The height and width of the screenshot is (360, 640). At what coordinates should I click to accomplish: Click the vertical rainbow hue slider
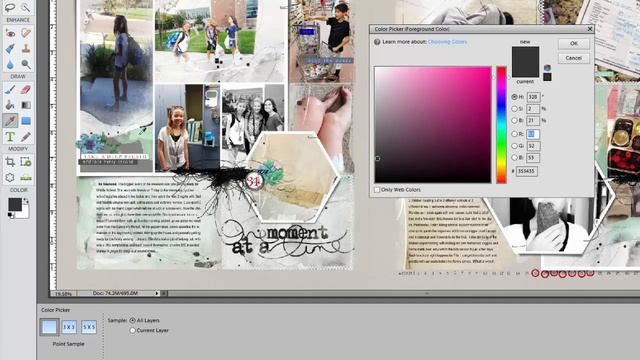tap(501, 124)
